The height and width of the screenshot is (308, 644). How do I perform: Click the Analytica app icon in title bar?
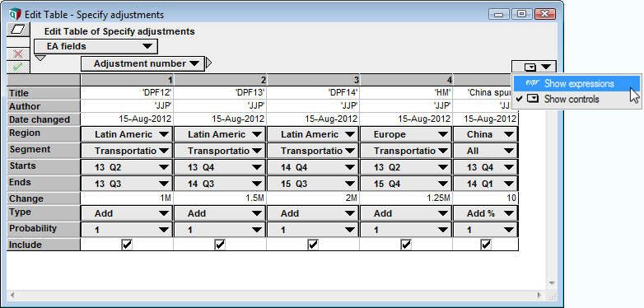pos(15,14)
